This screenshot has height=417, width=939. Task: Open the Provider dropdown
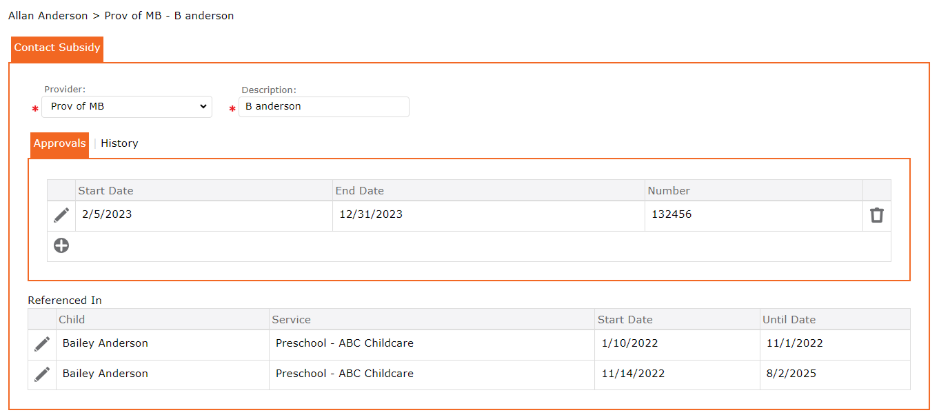pyautogui.click(x=126, y=107)
